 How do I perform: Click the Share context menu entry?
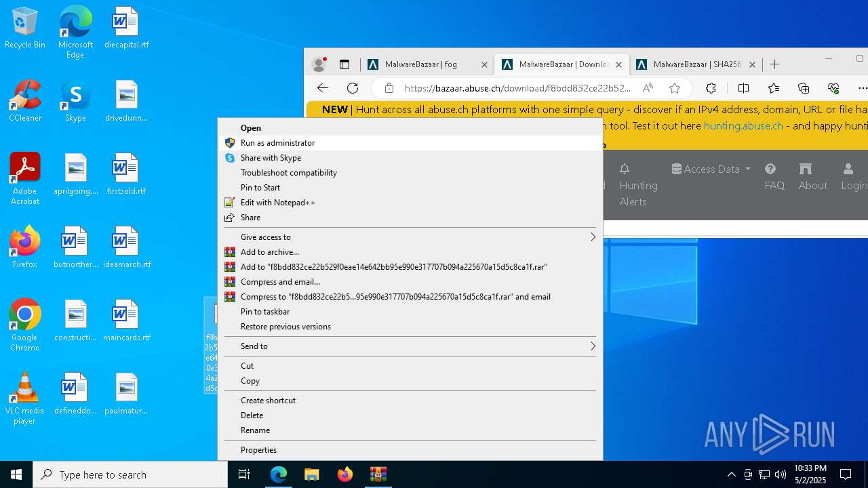410,218
